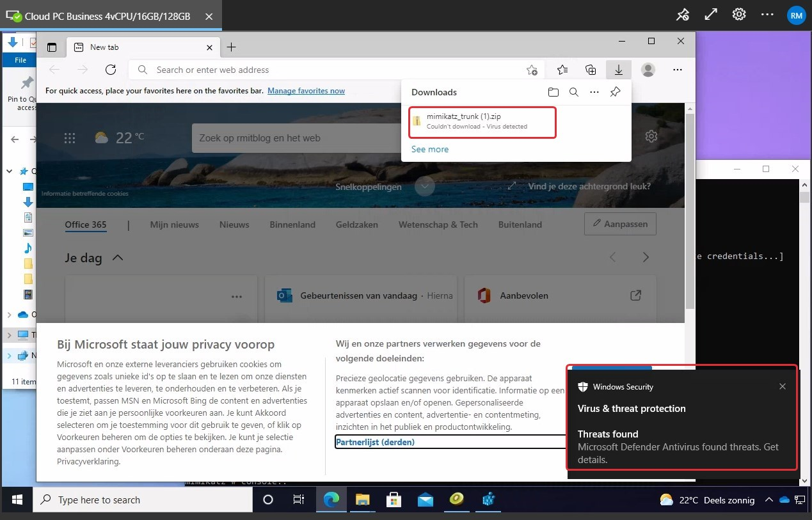
Task: Switch to the Mijn nieuws tab
Action: (175, 225)
